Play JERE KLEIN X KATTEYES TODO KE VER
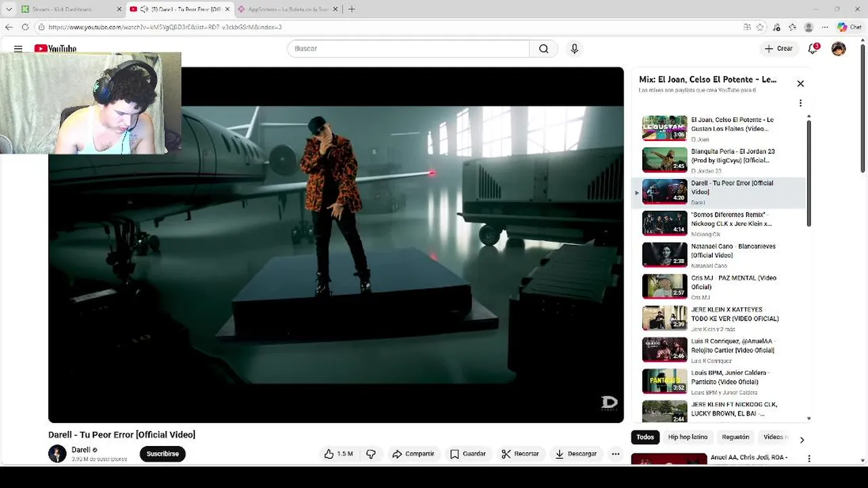The image size is (868, 488). pos(720,319)
